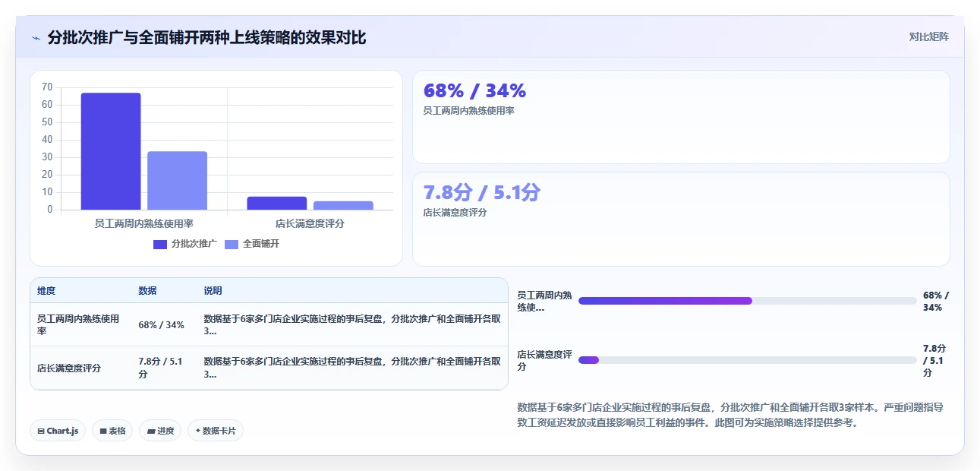Image resolution: width=980 pixels, height=471 pixels.
Task: Click the grid icon in the 表格 chip
Action: (x=103, y=431)
